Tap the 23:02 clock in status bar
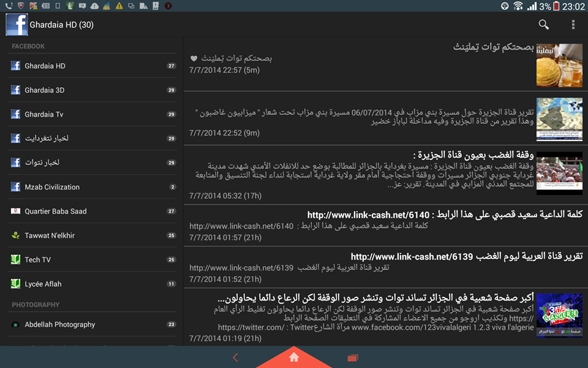588x368 pixels. tap(573, 6)
